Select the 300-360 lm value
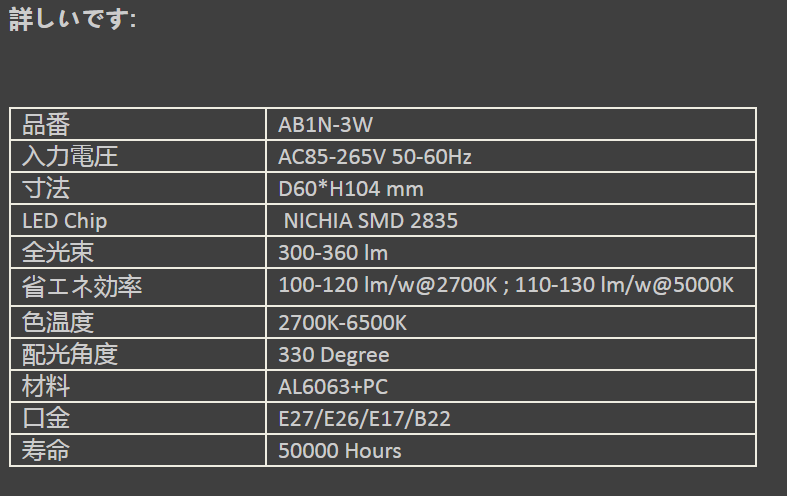Image resolution: width=787 pixels, height=496 pixels. click(x=333, y=252)
